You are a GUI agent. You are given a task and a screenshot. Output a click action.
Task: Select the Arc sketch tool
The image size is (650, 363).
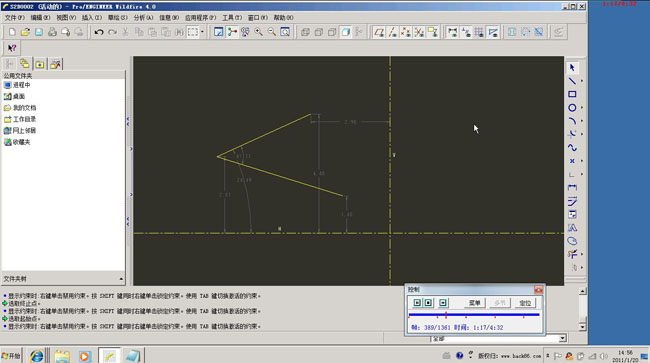tap(572, 121)
